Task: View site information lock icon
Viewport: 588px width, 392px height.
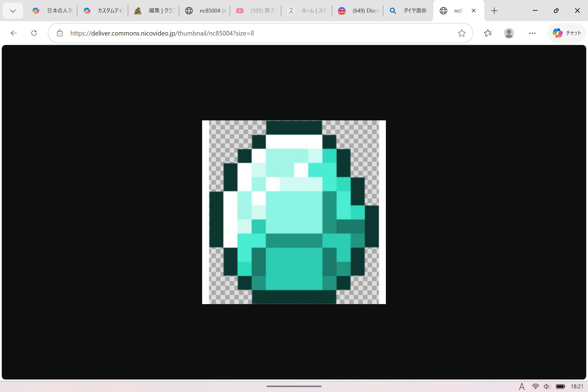Action: 60,33
